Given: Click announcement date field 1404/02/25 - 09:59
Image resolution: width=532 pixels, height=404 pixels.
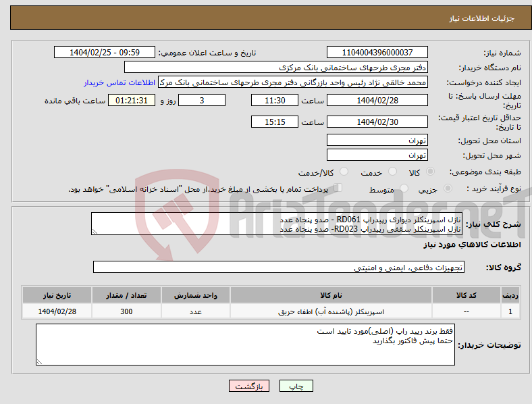Looking at the screenshot, I should tap(105, 52).
